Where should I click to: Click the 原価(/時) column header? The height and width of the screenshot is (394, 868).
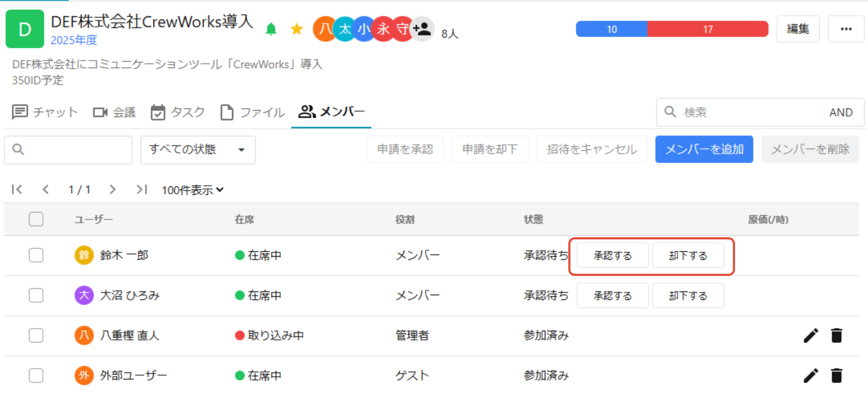(x=768, y=220)
